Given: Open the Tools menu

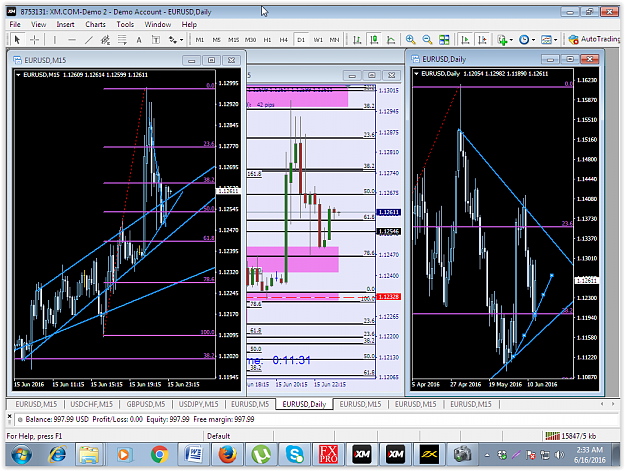Looking at the screenshot, I should [125, 24].
